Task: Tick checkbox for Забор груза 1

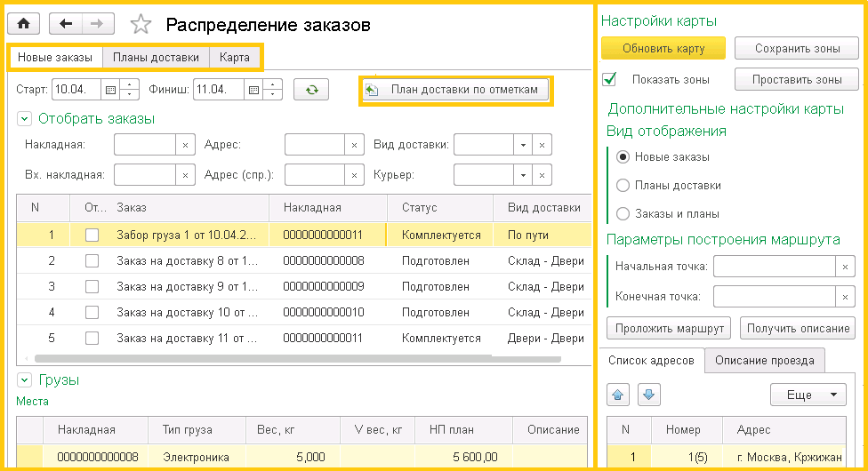Action: [x=92, y=235]
